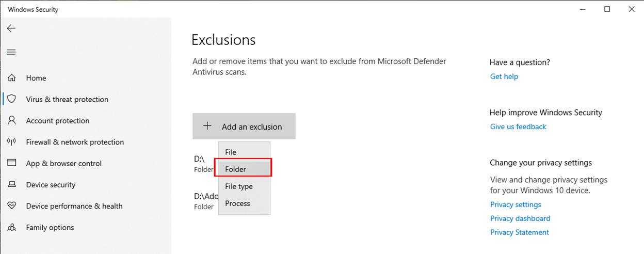
Task: Open the hamburger navigation menu
Action: pos(11,52)
